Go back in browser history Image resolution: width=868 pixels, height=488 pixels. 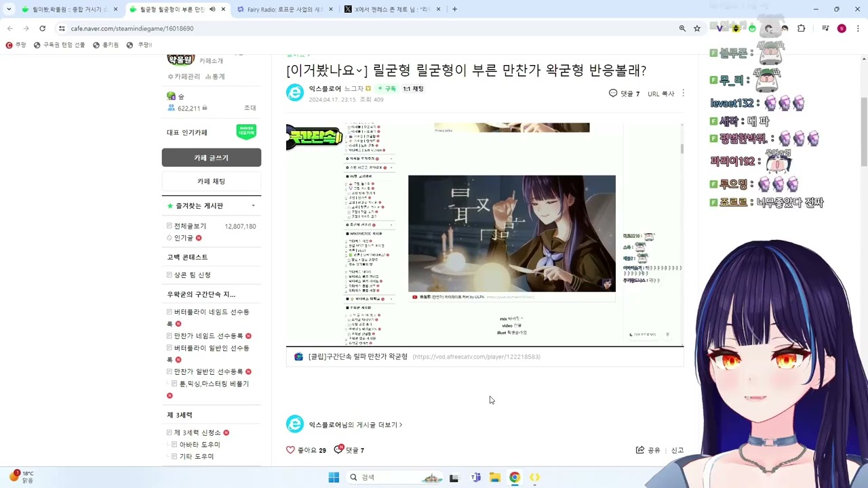click(9, 28)
